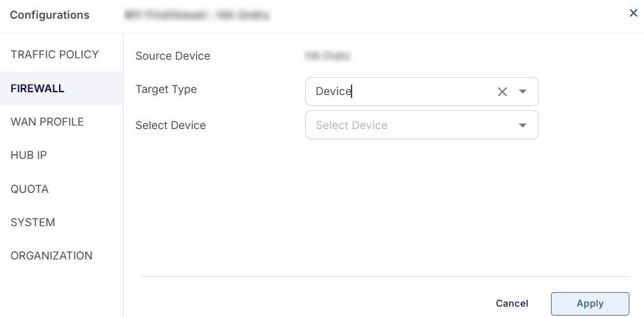Select the FIREWALL sidebar tab
Image resolution: width=644 pixels, height=317 pixels.
[38, 88]
